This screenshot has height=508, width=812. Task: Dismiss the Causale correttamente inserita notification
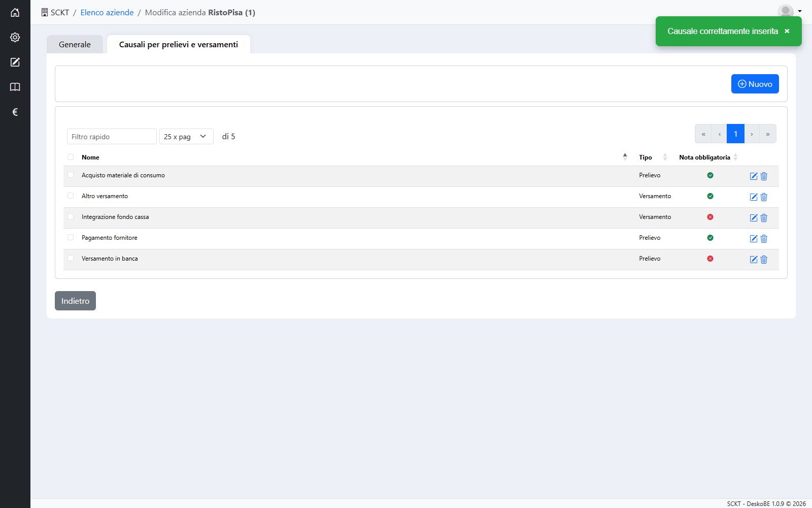pyautogui.click(x=787, y=31)
